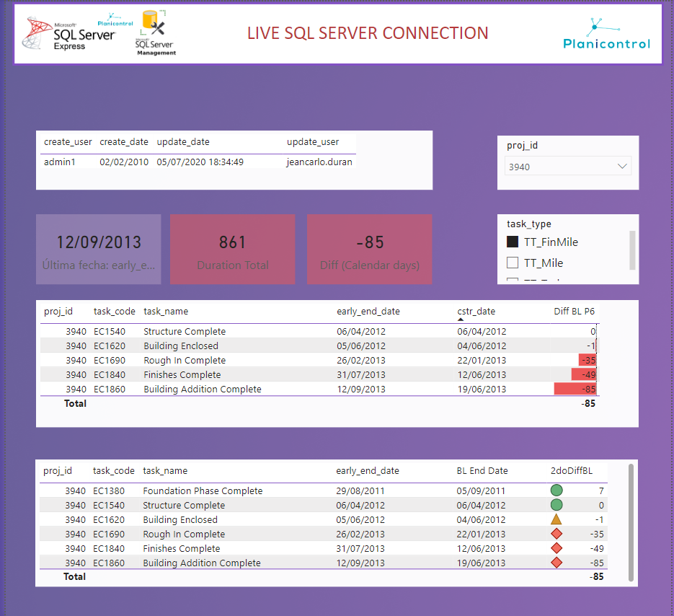Screen dimensions: 674x616
Task: Toggle the TT_FinMile checkbox
Action: [513, 242]
